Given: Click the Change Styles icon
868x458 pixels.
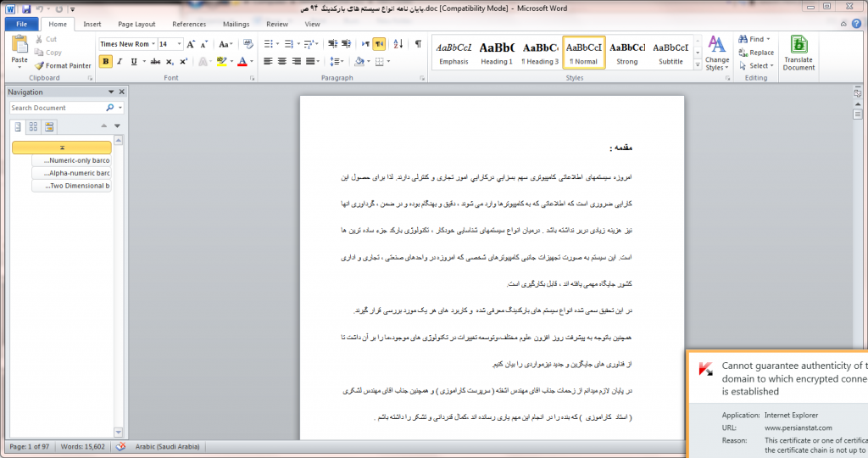Looking at the screenshot, I should 717,53.
